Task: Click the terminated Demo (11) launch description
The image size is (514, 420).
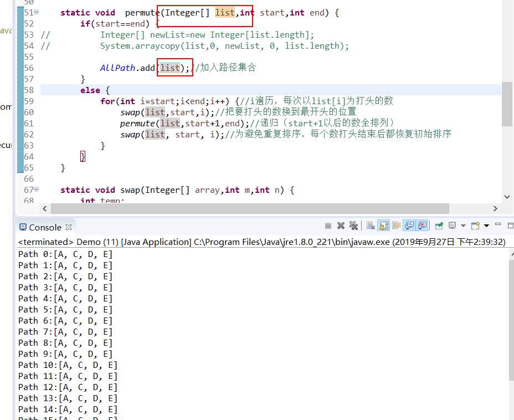Action: point(261,242)
